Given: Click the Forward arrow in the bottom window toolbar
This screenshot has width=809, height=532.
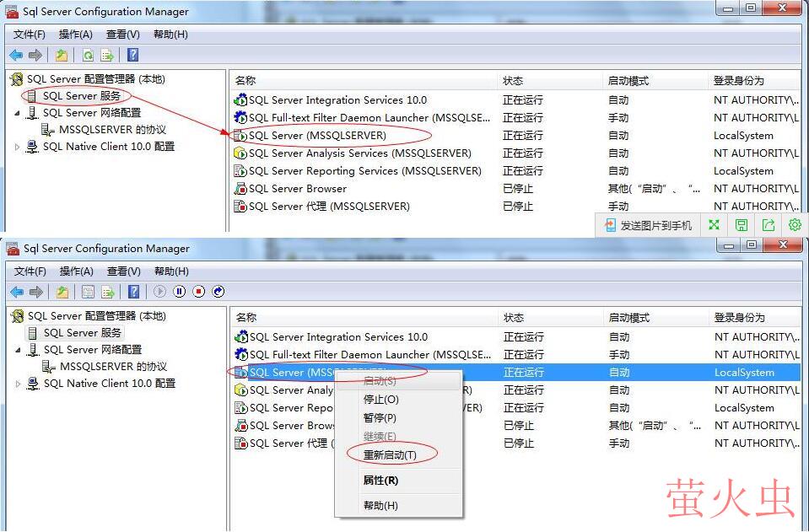Looking at the screenshot, I should (x=35, y=292).
